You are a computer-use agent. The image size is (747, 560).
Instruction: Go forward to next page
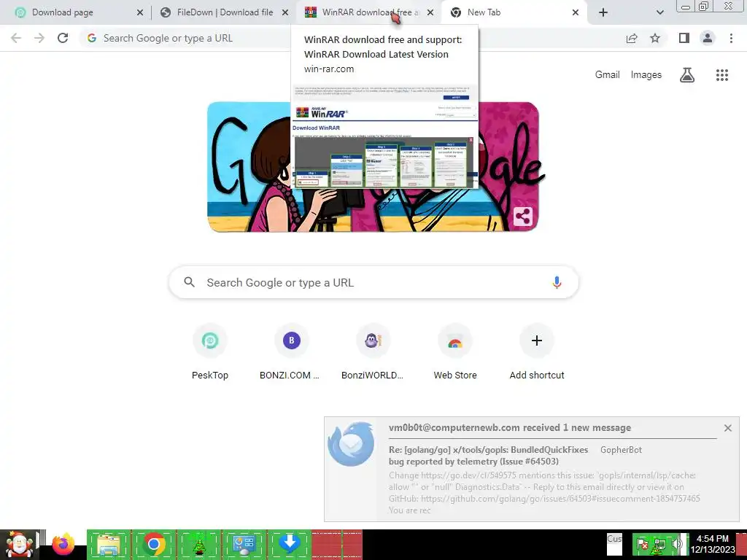tap(39, 38)
